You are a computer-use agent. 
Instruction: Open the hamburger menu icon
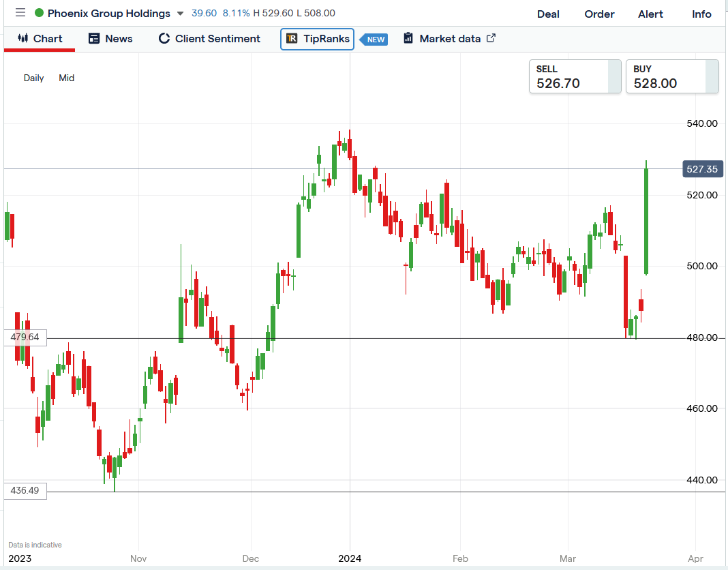pyautogui.click(x=20, y=12)
